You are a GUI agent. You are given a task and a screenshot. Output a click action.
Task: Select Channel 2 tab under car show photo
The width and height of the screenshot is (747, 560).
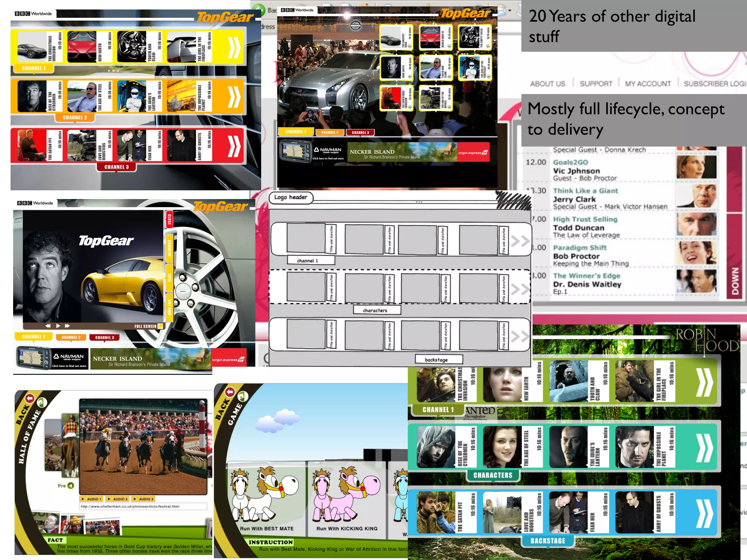(x=330, y=132)
